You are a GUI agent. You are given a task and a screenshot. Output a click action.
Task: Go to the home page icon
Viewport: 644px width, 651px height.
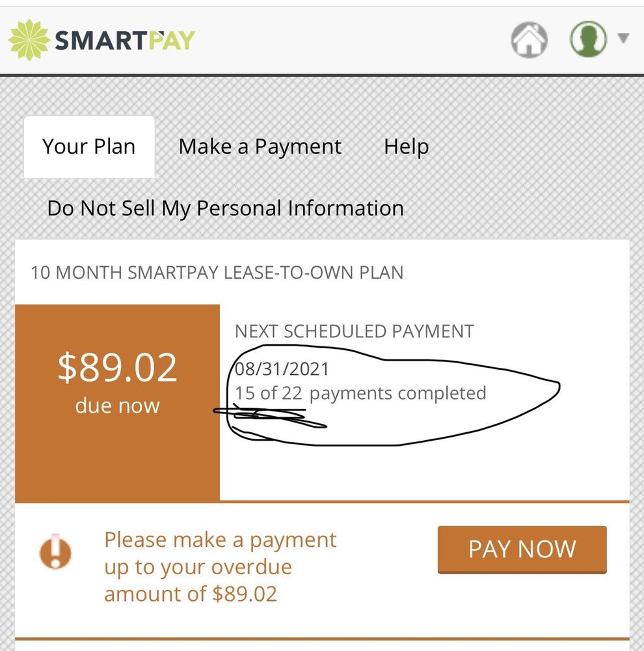tap(529, 40)
